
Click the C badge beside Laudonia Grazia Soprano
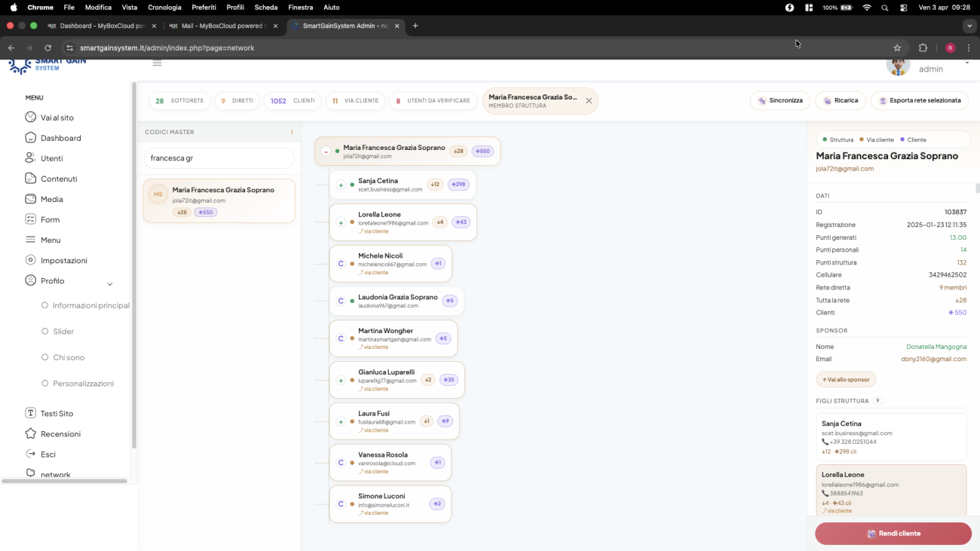(341, 301)
